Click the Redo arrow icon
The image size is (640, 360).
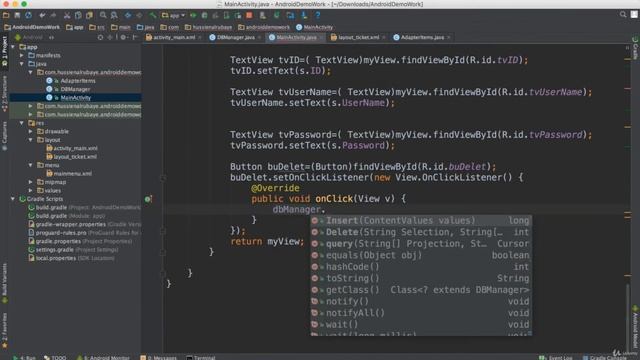pos(53,15)
